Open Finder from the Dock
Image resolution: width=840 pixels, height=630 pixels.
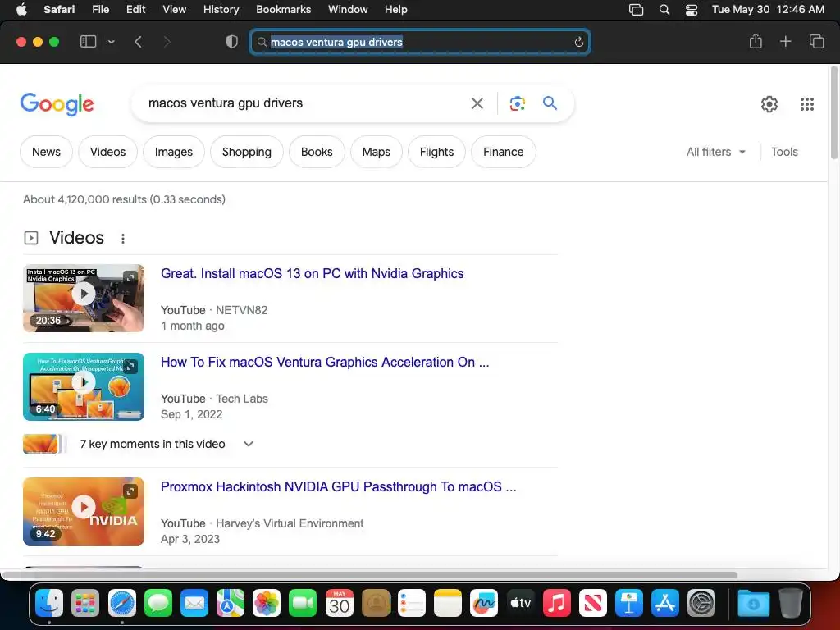coord(49,603)
